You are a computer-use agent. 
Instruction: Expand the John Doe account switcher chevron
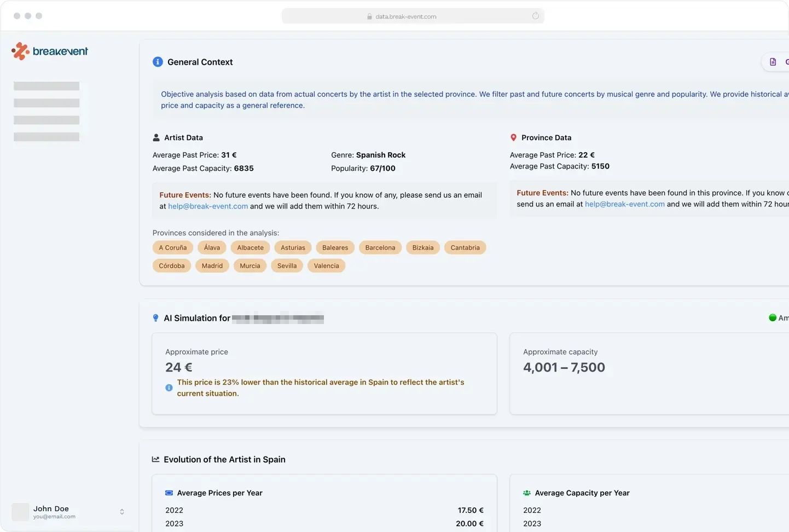click(122, 512)
